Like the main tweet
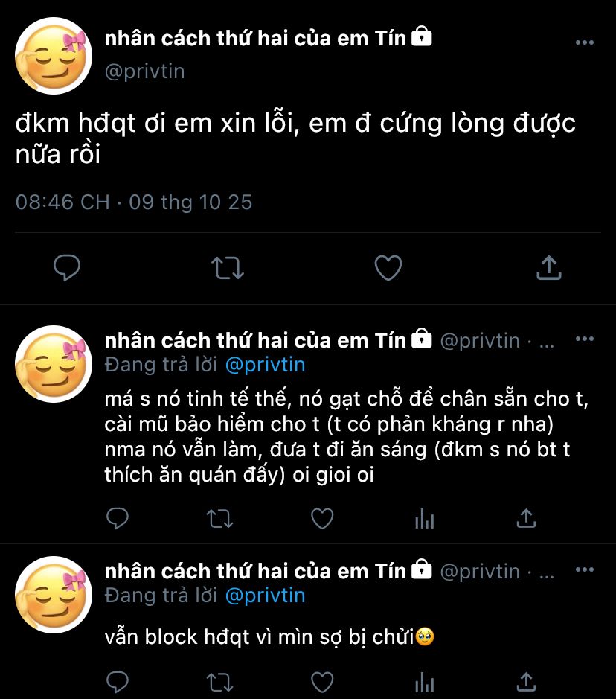 tap(388, 268)
